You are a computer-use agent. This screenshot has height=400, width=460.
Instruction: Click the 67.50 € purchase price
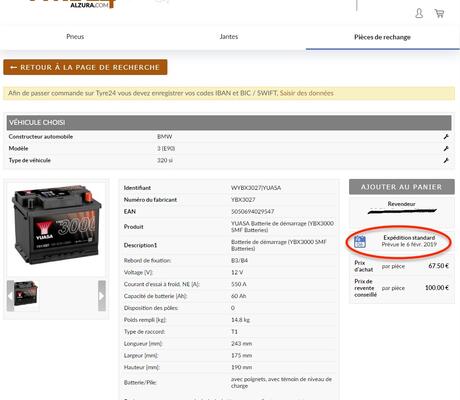click(438, 266)
